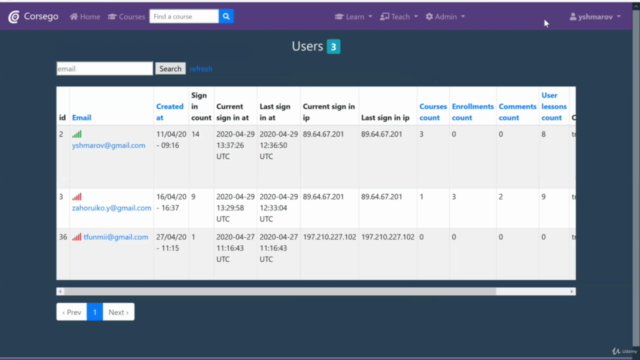Click the Prev pagination button

pos(71,312)
